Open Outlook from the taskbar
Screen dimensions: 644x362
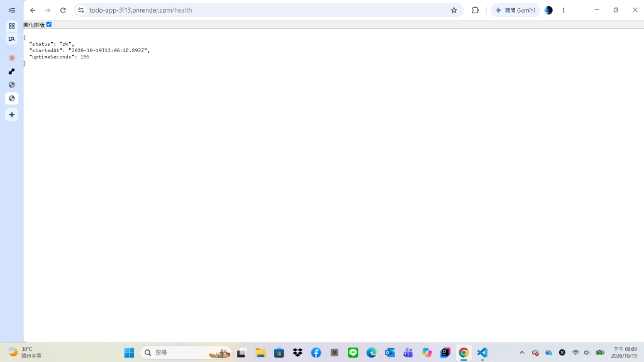[x=390, y=353]
